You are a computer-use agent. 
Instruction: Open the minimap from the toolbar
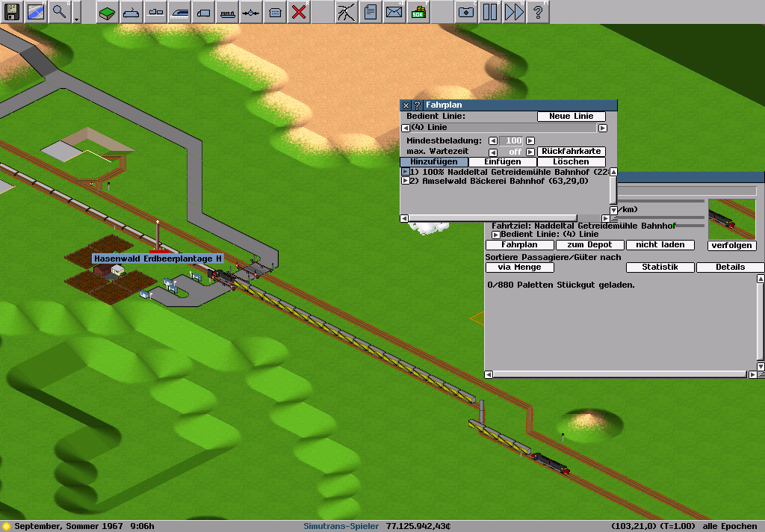pyautogui.click(x=36, y=12)
